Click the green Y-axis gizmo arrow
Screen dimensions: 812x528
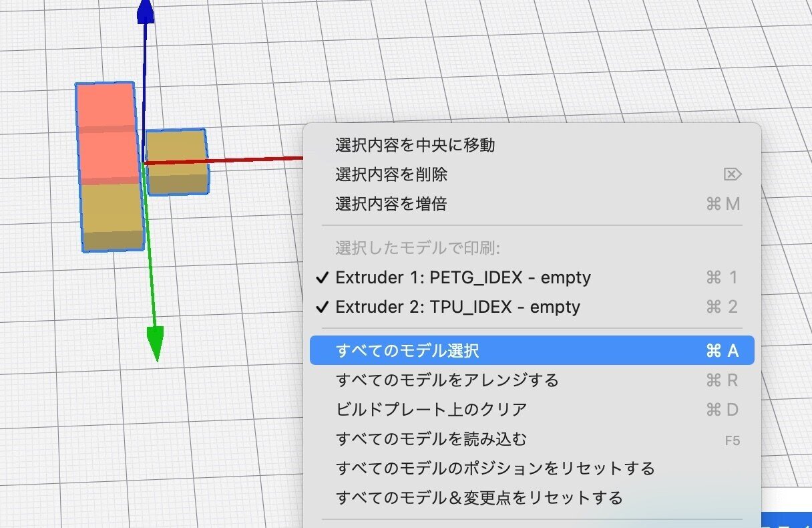tap(156, 334)
